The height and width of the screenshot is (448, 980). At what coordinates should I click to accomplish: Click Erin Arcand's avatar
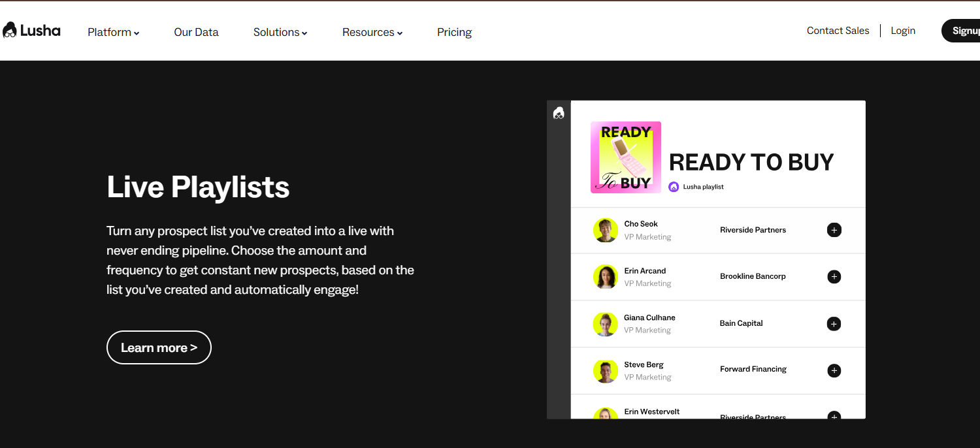(x=606, y=277)
